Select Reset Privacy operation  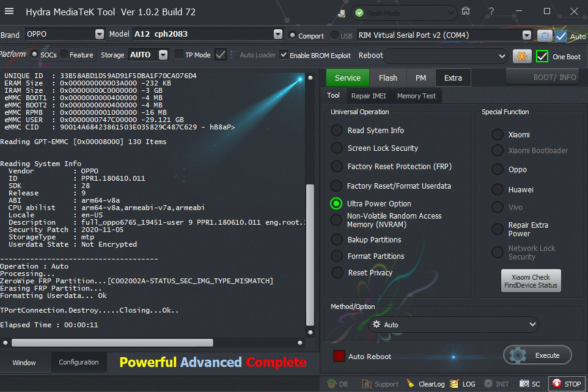click(x=336, y=272)
